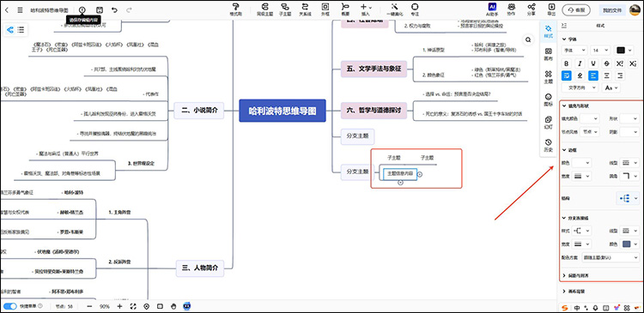
Task: Click the undo arrow
Action: [x=114, y=9]
